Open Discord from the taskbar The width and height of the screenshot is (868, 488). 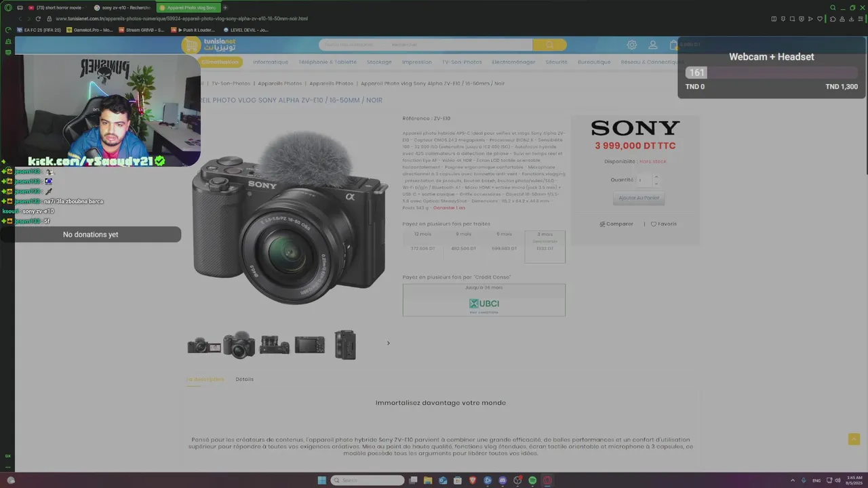(502, 480)
